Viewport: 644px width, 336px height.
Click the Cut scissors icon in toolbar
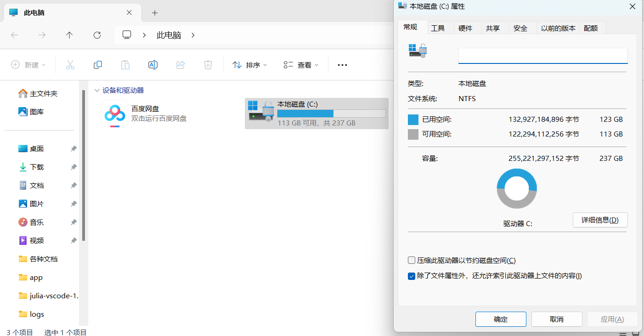[x=70, y=65]
